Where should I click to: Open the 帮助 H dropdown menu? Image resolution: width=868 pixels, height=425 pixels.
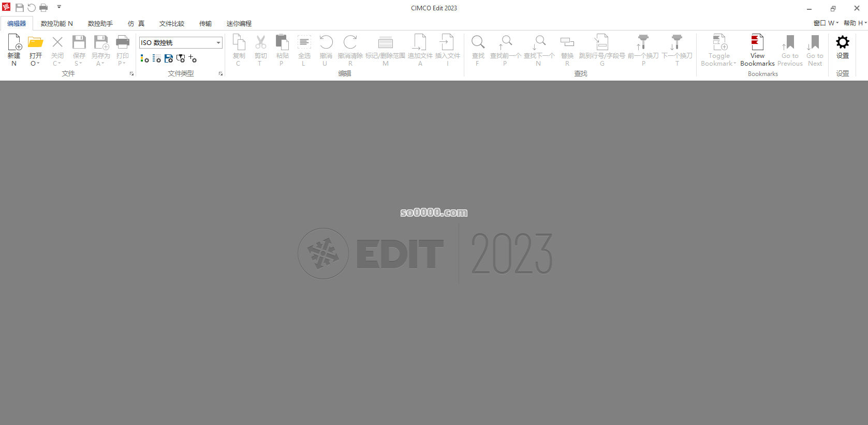[855, 23]
